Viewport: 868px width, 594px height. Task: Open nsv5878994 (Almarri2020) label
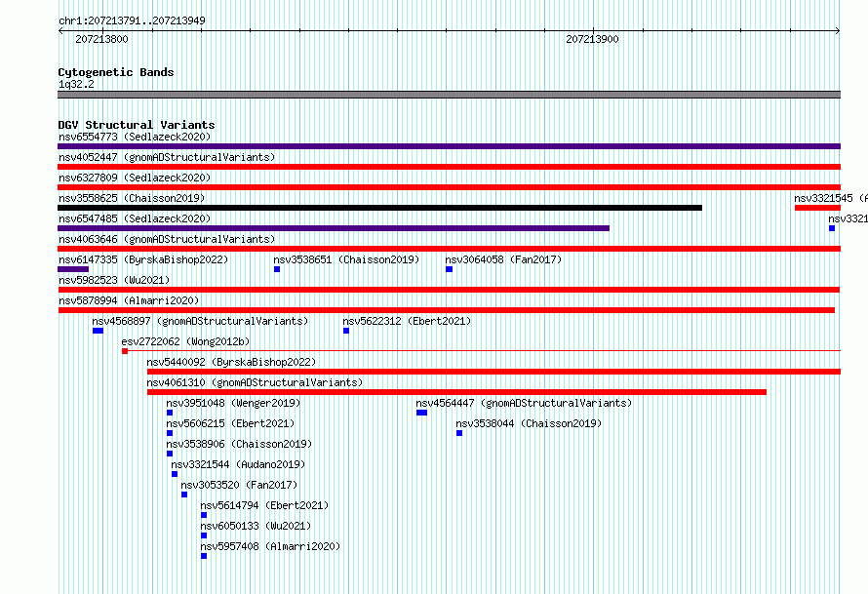129,300
